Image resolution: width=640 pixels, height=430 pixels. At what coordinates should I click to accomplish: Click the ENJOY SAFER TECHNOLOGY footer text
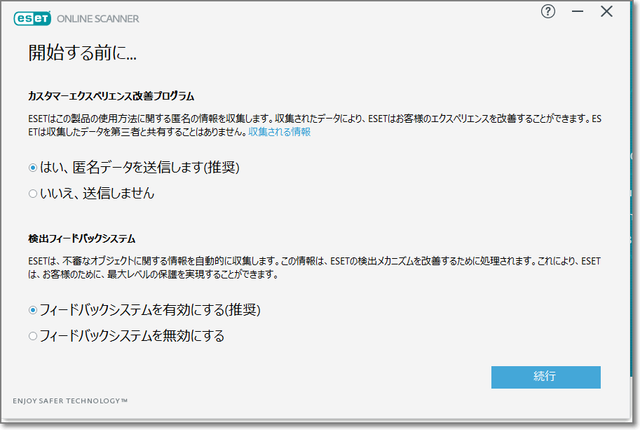click(x=70, y=400)
